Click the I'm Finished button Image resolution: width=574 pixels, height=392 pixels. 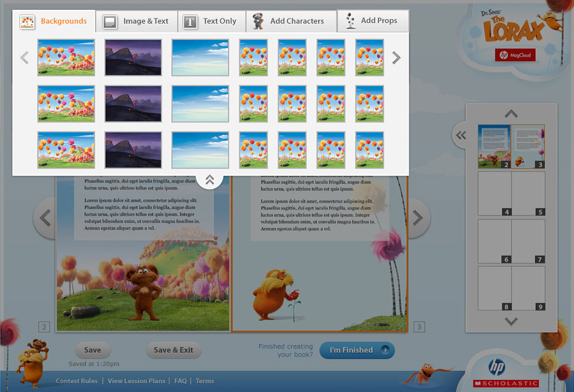pos(357,350)
